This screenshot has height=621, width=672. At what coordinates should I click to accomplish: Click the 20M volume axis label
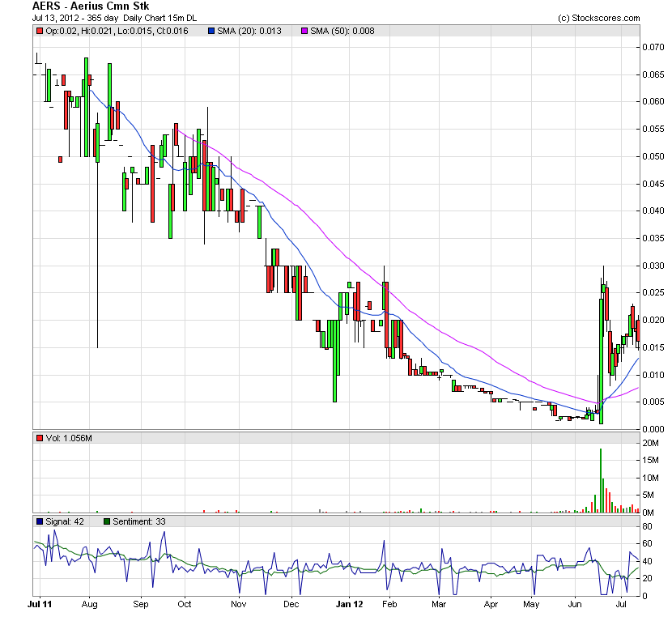[x=651, y=443]
